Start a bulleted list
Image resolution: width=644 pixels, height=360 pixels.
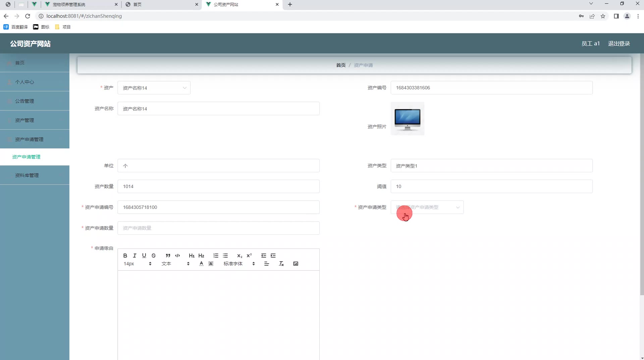(x=225, y=256)
